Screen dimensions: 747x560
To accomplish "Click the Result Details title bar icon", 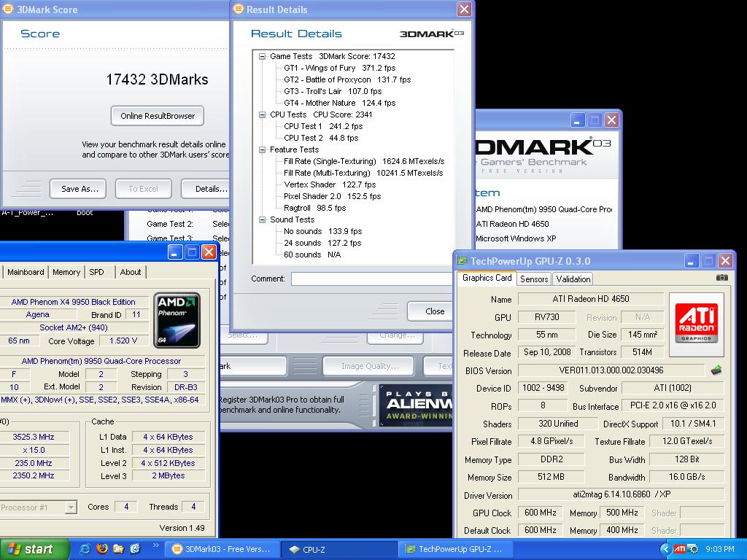I will click(x=239, y=9).
